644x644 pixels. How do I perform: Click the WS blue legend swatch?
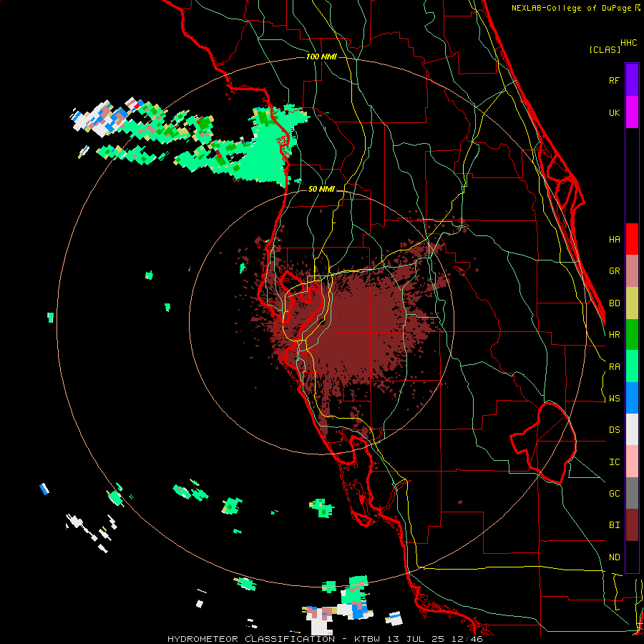632,398
